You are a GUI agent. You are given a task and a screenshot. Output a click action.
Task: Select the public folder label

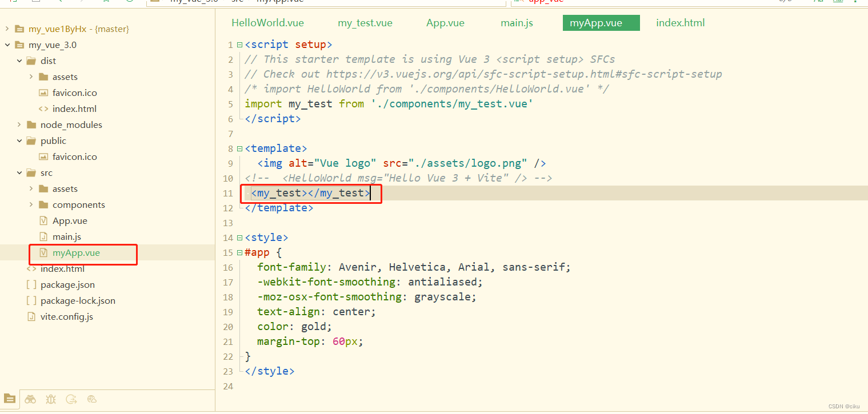pyautogui.click(x=53, y=140)
